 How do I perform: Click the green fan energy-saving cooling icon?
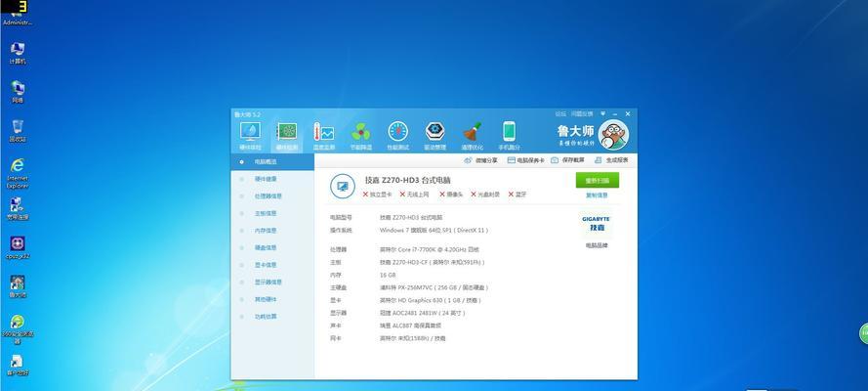click(361, 136)
